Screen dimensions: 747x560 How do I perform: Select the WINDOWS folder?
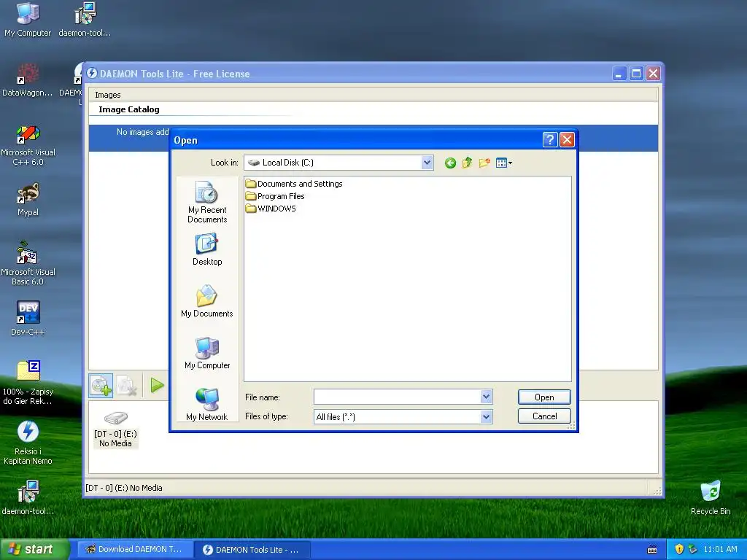[271, 209]
